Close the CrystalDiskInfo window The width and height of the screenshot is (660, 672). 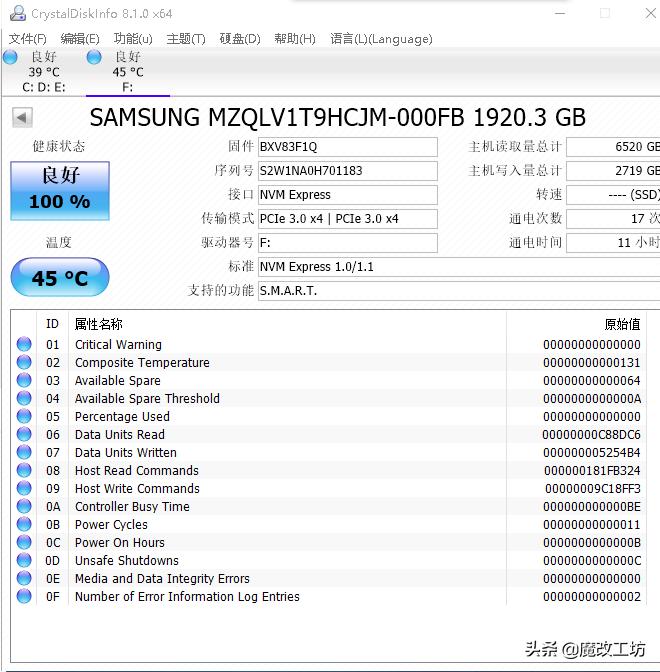click(651, 13)
